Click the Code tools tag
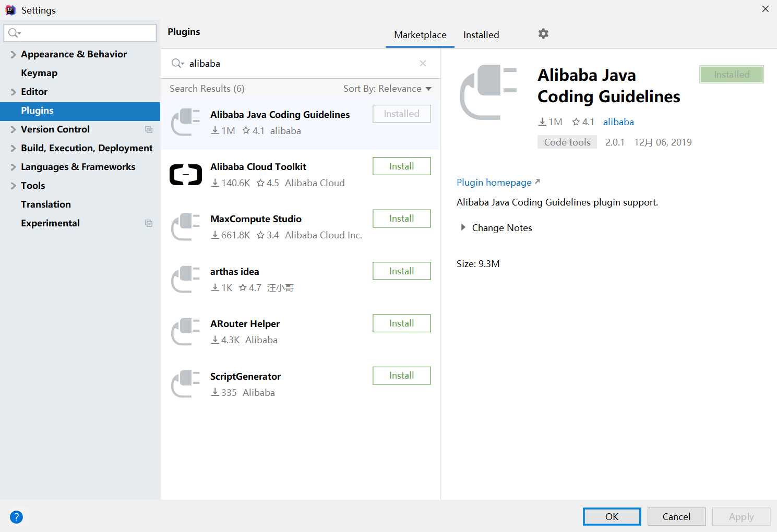Image resolution: width=777 pixels, height=532 pixels. pyautogui.click(x=567, y=142)
